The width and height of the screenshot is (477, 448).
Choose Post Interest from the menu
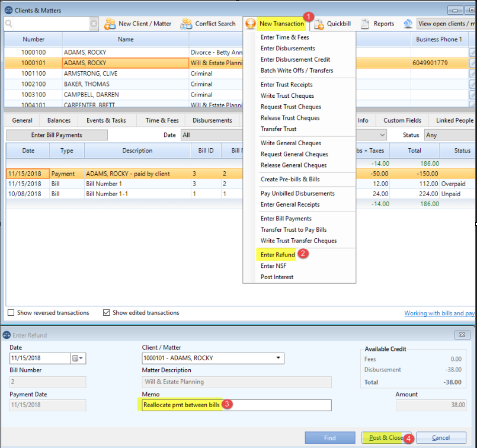277,277
